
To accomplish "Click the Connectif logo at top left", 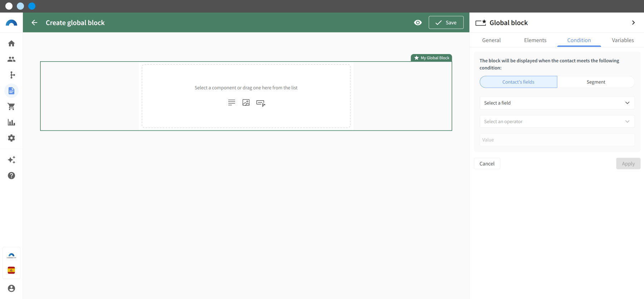I will click(11, 23).
